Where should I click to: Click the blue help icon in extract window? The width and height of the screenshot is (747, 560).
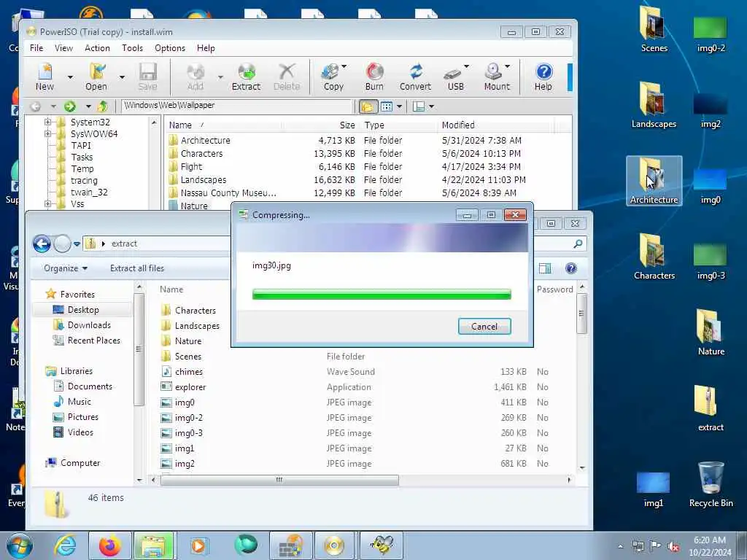571,268
